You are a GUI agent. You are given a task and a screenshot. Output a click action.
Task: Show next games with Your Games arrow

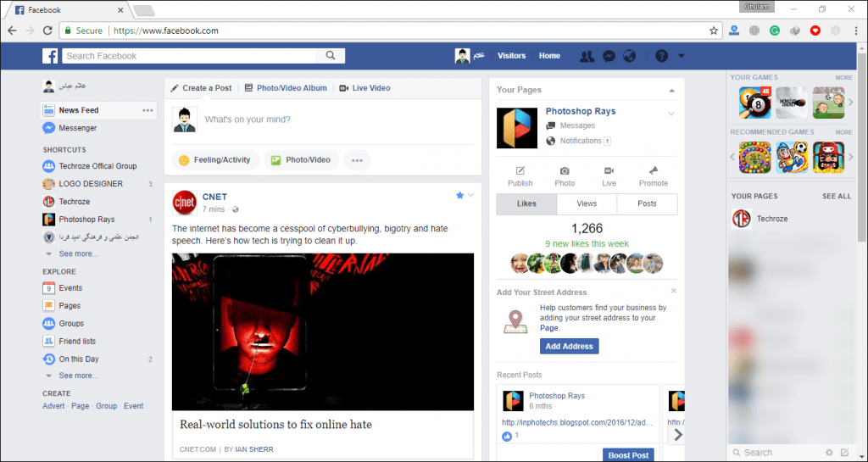coord(851,103)
